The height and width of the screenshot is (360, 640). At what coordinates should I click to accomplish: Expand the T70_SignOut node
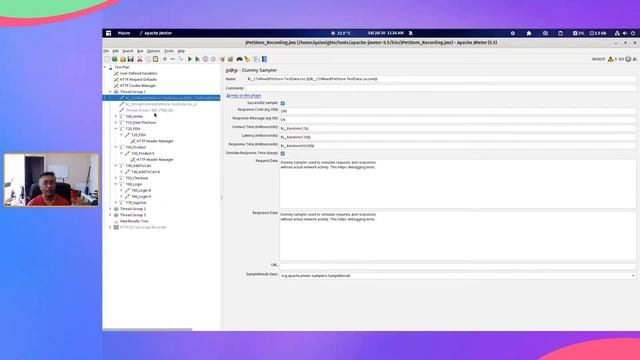pos(116,202)
